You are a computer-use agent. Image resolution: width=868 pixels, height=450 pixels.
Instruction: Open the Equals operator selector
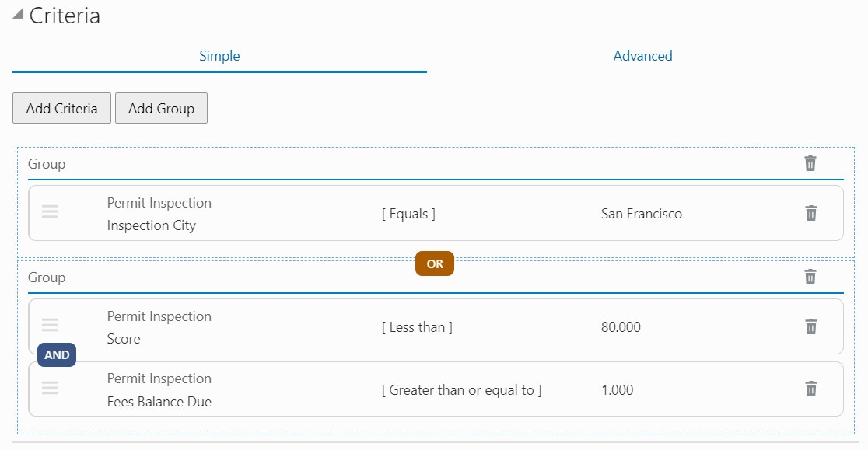pos(408,214)
